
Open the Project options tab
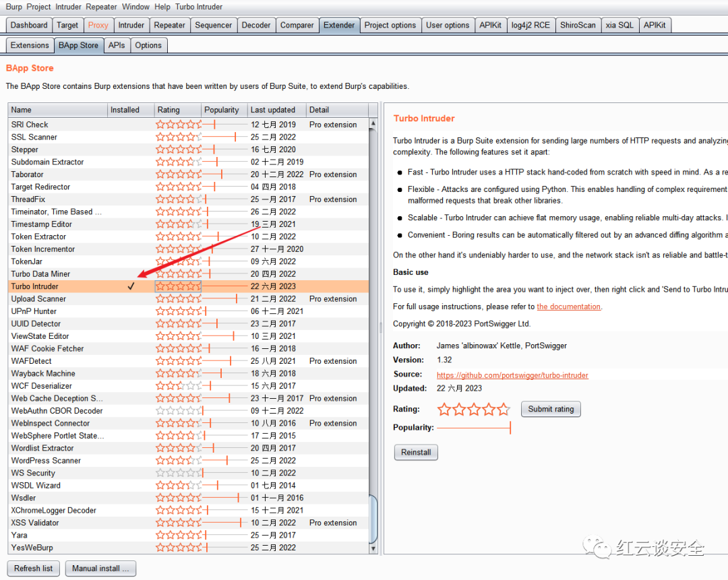(x=390, y=25)
